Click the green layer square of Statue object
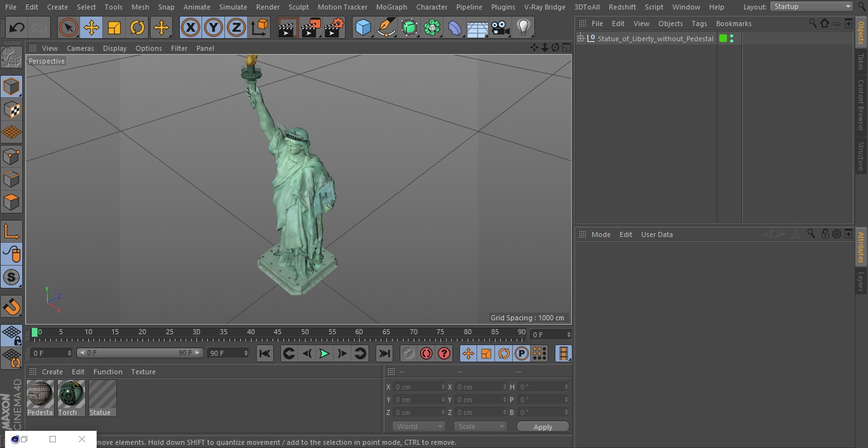This screenshot has width=868, height=448. (723, 39)
